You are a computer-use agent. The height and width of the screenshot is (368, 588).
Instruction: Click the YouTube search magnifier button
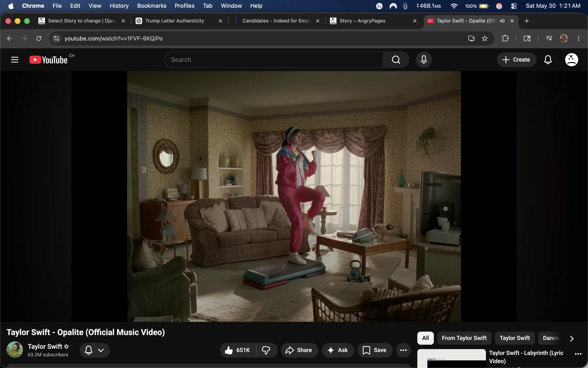(x=396, y=60)
